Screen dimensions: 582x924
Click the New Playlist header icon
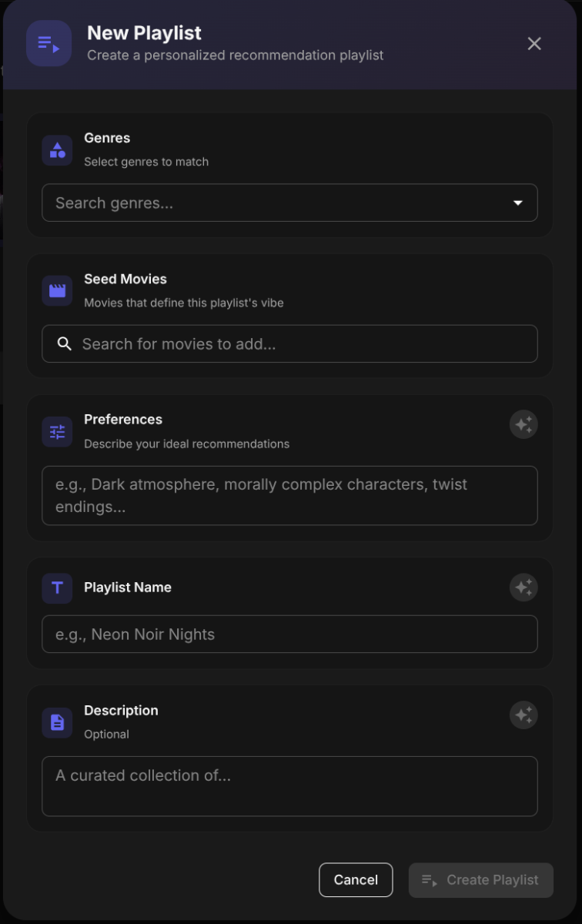pos(48,43)
